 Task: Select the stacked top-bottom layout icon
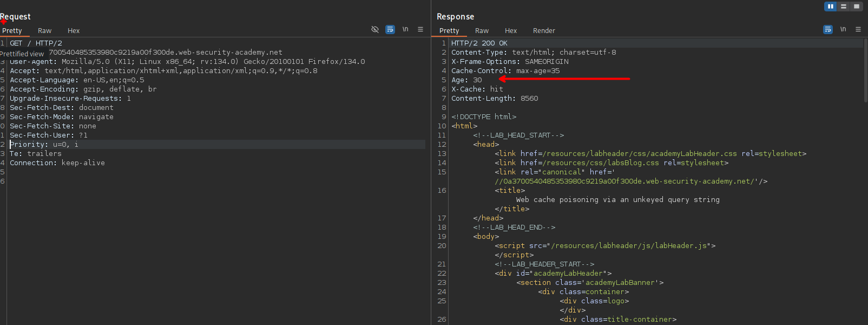[x=844, y=6]
